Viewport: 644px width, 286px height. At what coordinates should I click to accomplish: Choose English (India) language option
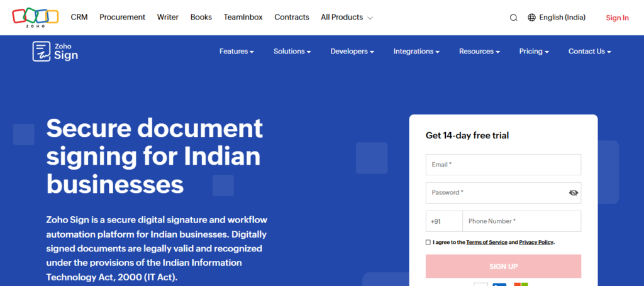pos(562,17)
